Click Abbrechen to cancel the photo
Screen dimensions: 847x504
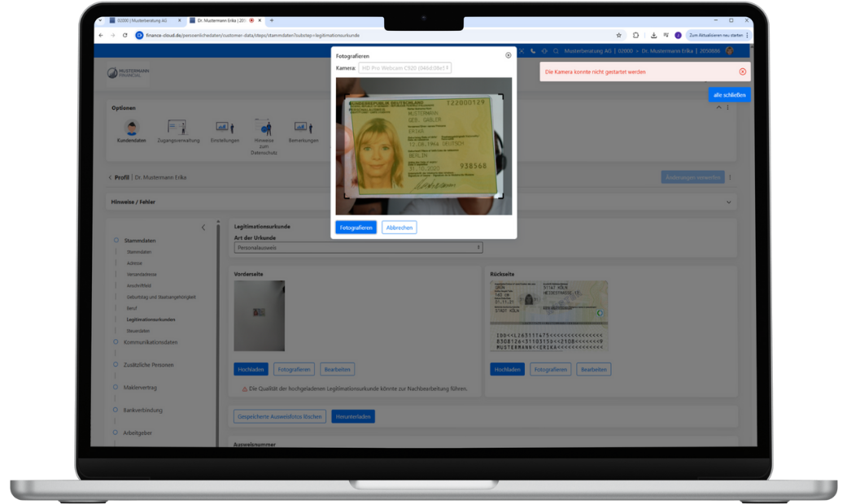[399, 228]
